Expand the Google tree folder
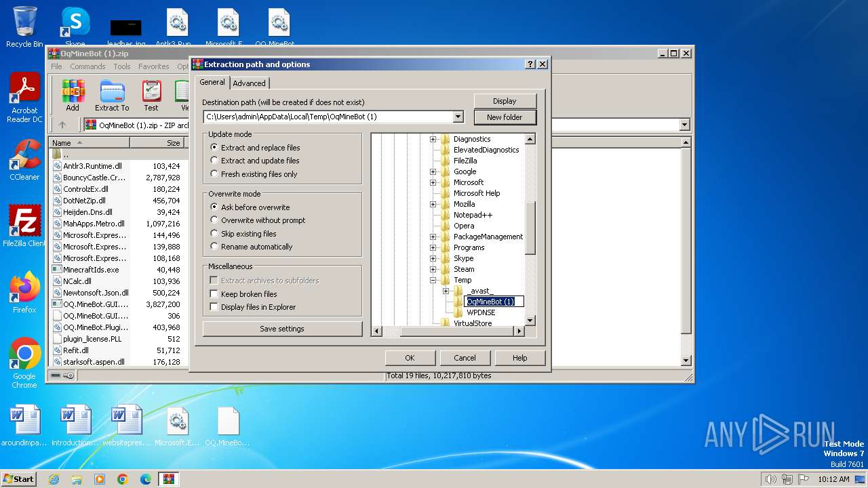Screen dimensions: 868x488 [x=433, y=171]
